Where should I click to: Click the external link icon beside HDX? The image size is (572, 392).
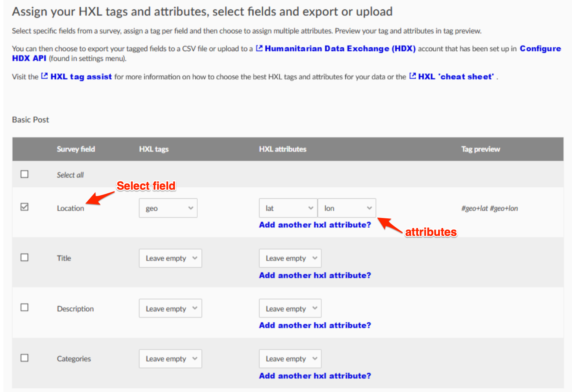pyautogui.click(x=259, y=48)
